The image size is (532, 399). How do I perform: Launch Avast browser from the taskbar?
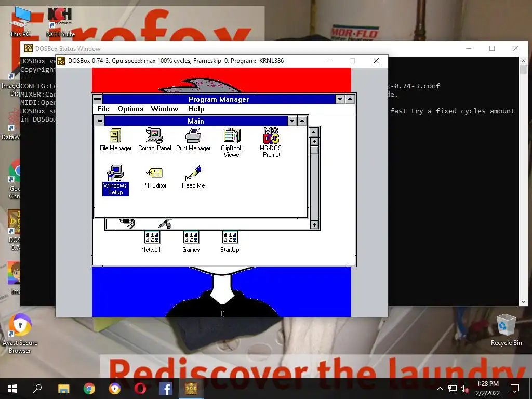[115, 389]
